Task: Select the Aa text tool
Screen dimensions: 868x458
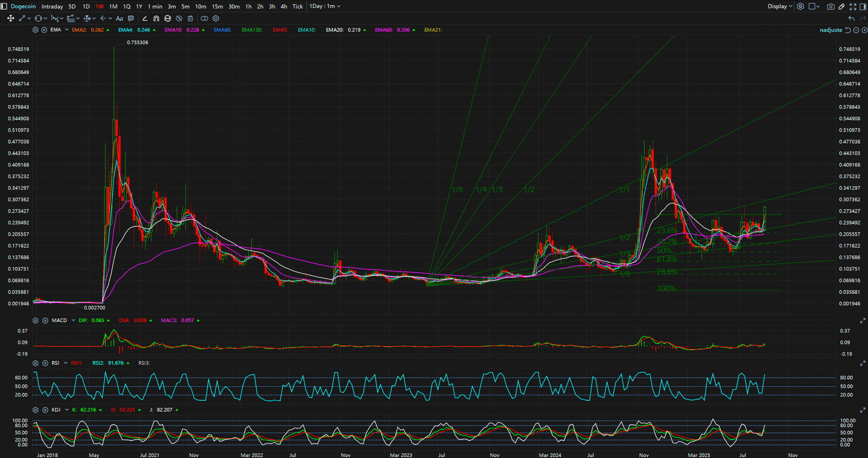Action: 119,18
